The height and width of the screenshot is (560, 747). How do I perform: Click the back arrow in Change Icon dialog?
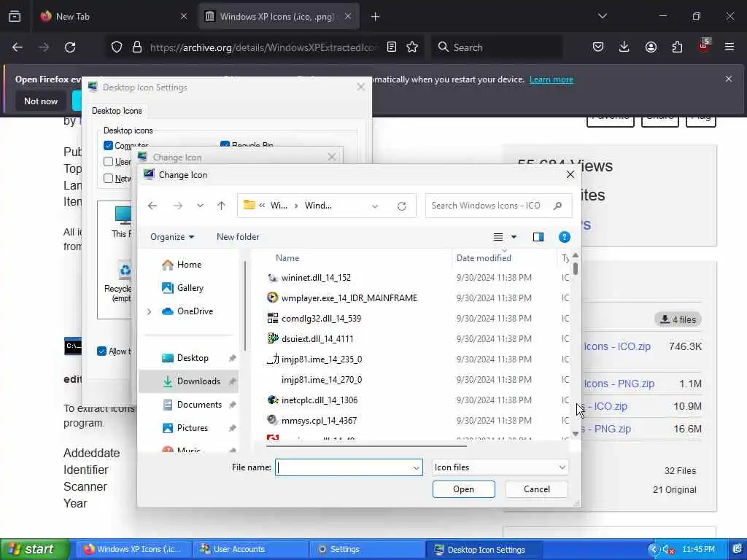click(x=152, y=206)
